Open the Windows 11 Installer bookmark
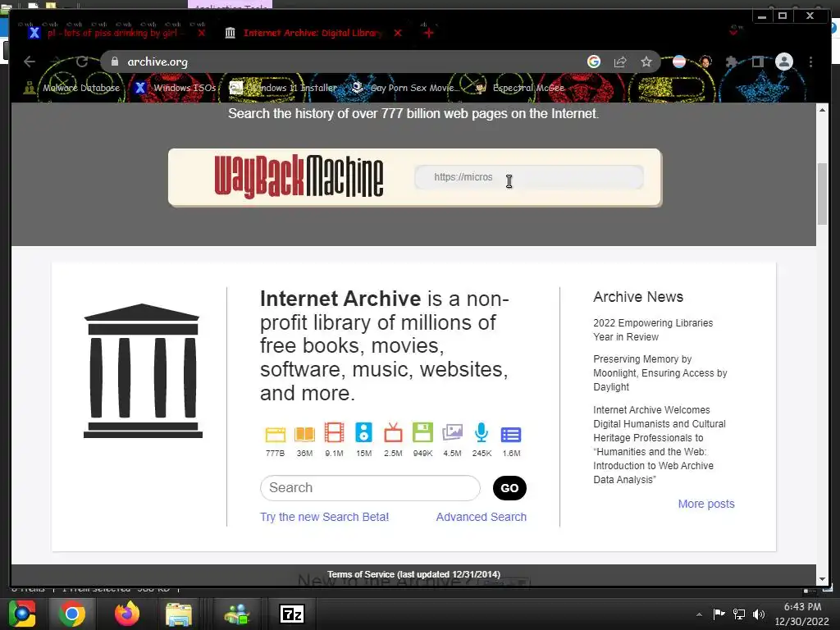 (x=284, y=87)
